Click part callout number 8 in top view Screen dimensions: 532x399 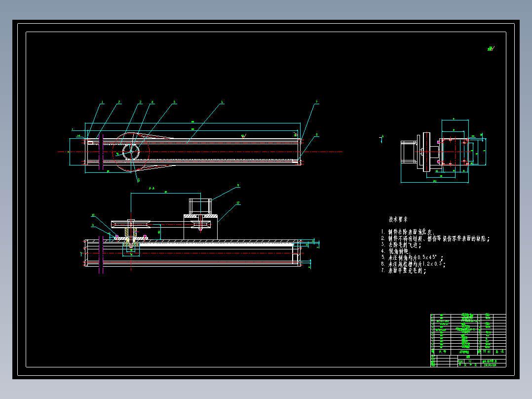point(316,135)
